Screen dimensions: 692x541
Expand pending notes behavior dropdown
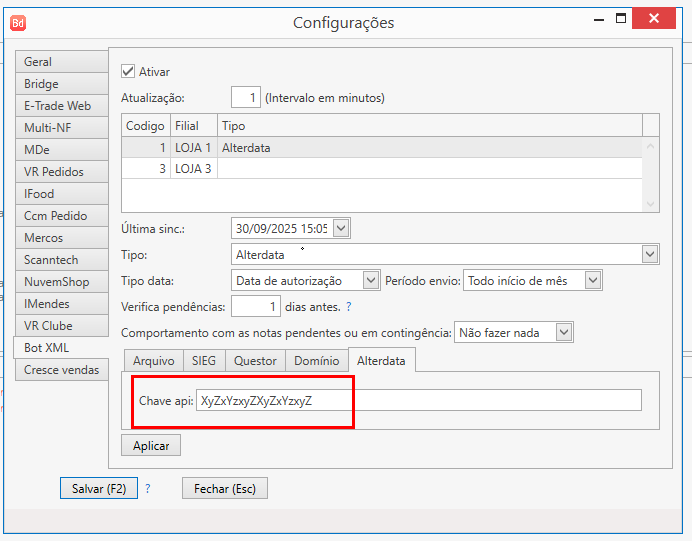[565, 332]
